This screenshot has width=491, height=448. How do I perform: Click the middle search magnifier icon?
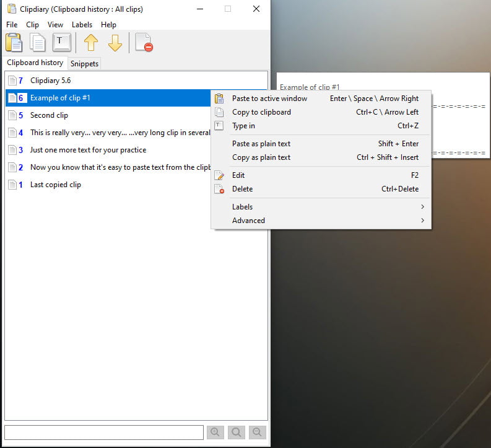pyautogui.click(x=236, y=433)
